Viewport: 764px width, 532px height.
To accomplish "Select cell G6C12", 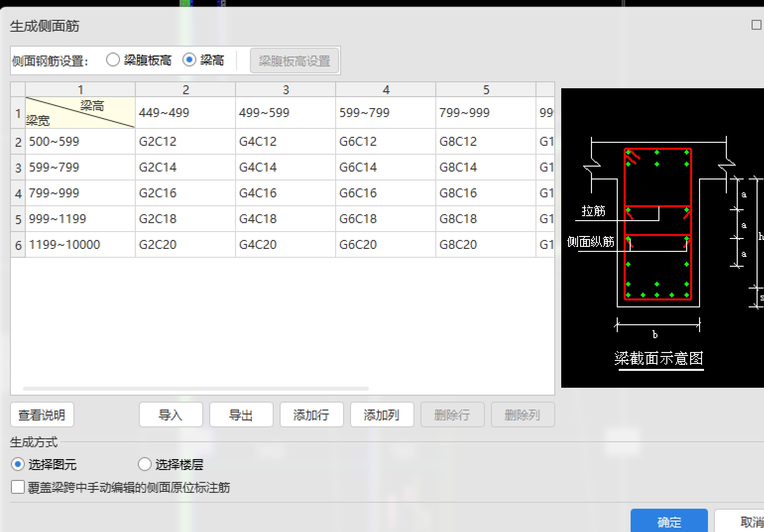I will click(386, 141).
